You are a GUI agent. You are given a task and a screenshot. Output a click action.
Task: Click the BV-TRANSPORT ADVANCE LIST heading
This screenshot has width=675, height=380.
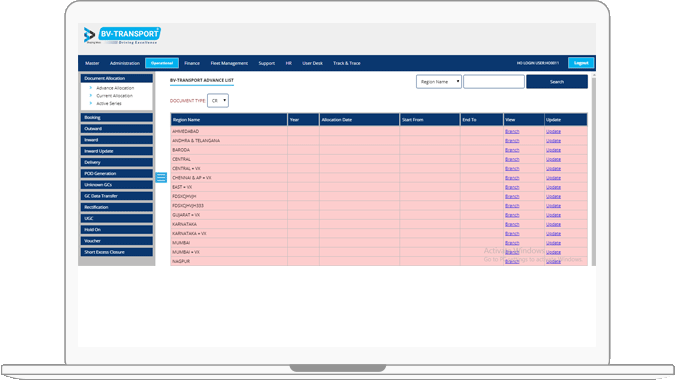tap(202, 80)
